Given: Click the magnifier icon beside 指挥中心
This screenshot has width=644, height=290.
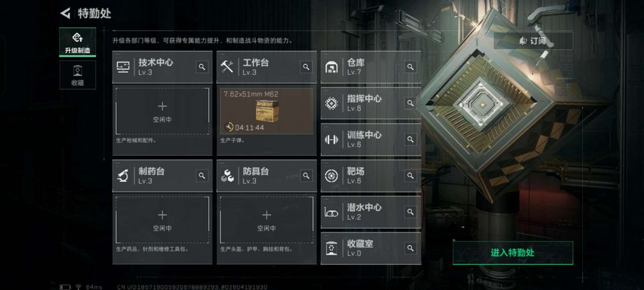Looking at the screenshot, I should click(410, 103).
